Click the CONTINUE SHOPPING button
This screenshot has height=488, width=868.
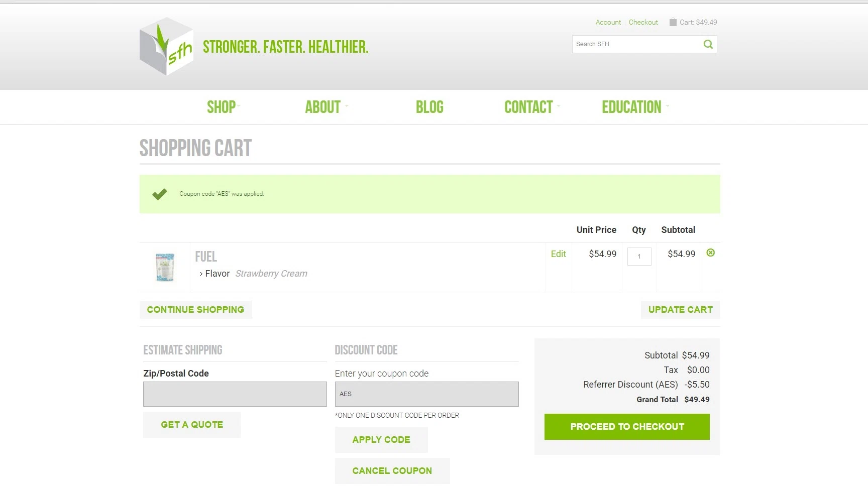point(195,310)
